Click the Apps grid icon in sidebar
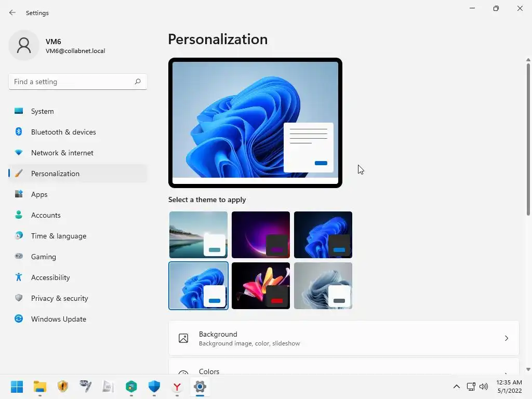The height and width of the screenshot is (399, 532). click(x=19, y=194)
